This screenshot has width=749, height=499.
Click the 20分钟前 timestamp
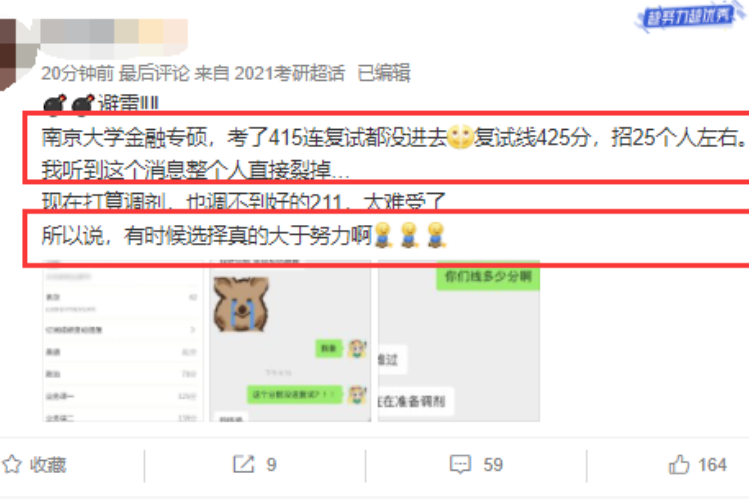(77, 73)
